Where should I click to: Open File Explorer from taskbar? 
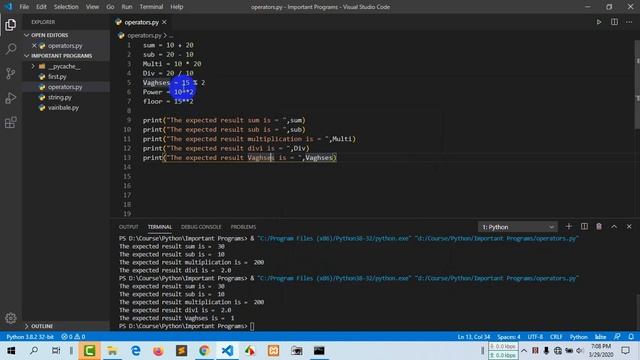pyautogui.click(x=112, y=351)
